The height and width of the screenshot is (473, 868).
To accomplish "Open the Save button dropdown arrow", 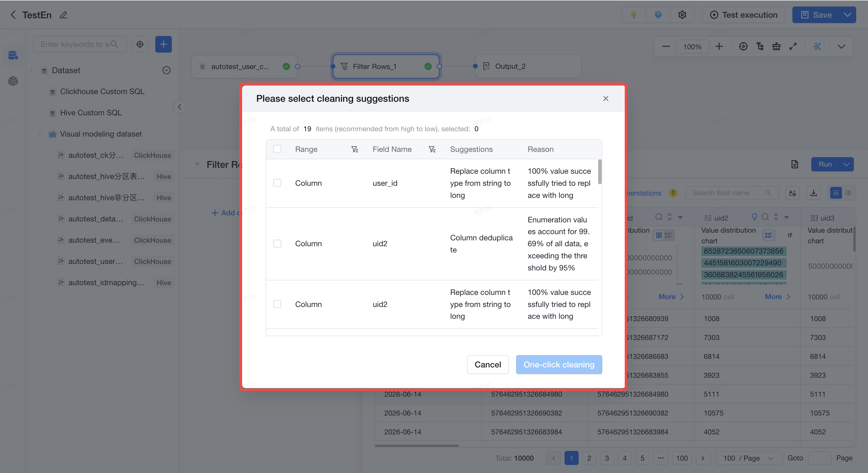I will pos(847,15).
